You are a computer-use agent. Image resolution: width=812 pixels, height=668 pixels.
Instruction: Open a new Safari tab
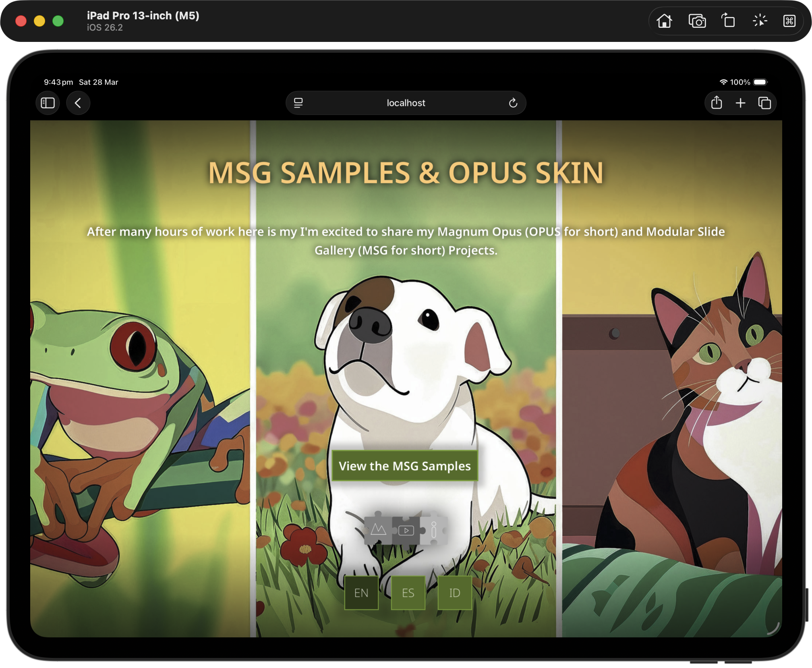click(x=740, y=103)
